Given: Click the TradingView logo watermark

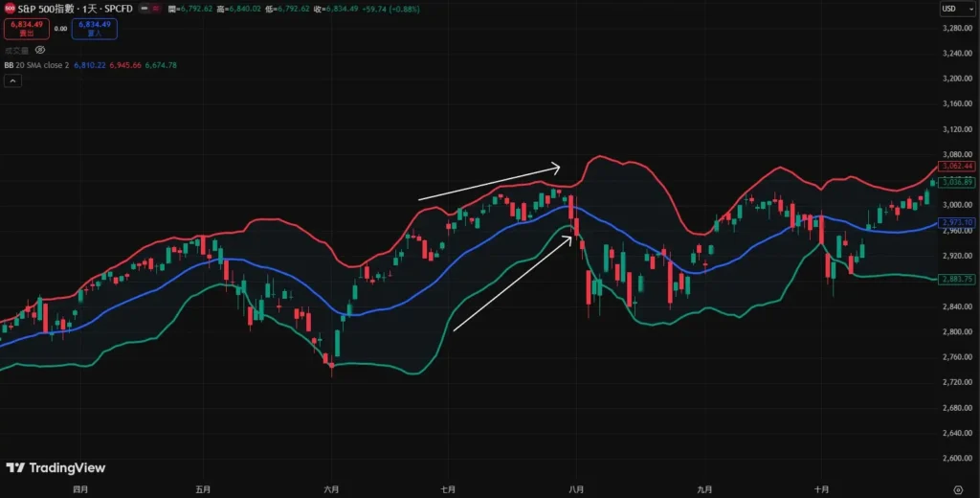Looking at the screenshot, I should click(56, 468).
